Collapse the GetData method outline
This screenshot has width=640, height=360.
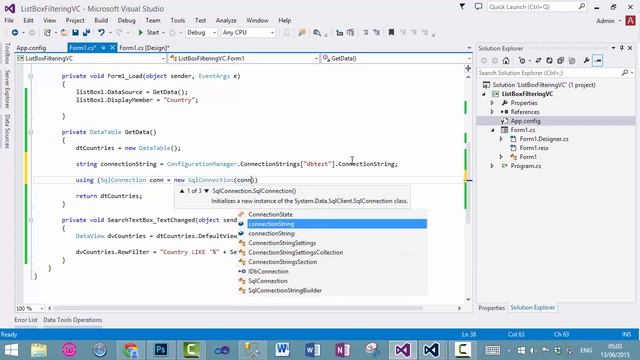31,132
